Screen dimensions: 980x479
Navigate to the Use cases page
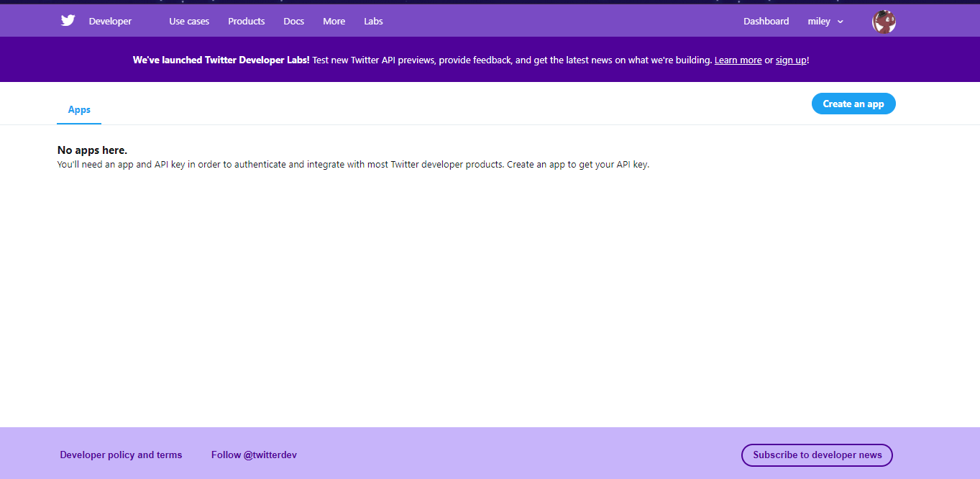[188, 21]
